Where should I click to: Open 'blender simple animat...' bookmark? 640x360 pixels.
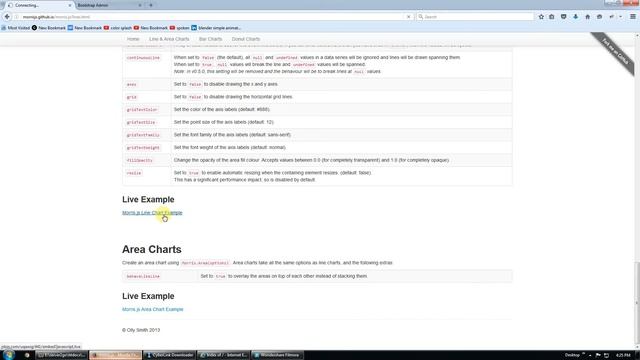click(x=216, y=28)
